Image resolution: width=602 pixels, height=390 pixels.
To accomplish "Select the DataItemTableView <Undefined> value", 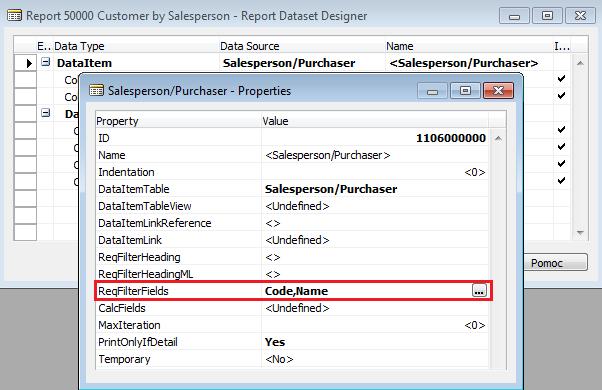I will [297, 206].
